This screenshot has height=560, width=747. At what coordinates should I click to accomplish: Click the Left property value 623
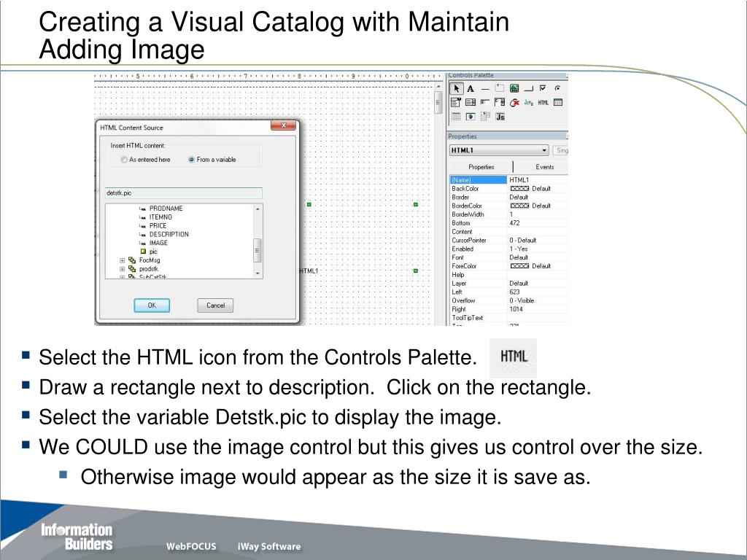click(x=514, y=292)
